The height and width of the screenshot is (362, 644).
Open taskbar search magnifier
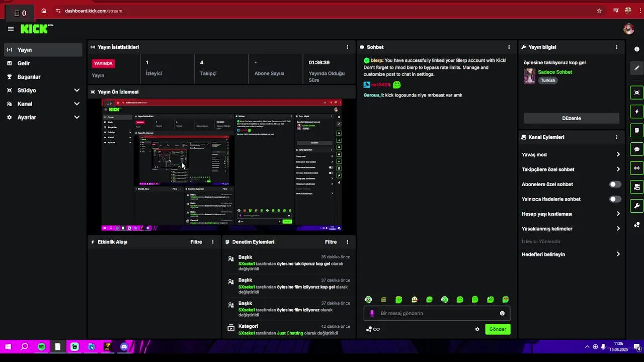click(x=25, y=346)
